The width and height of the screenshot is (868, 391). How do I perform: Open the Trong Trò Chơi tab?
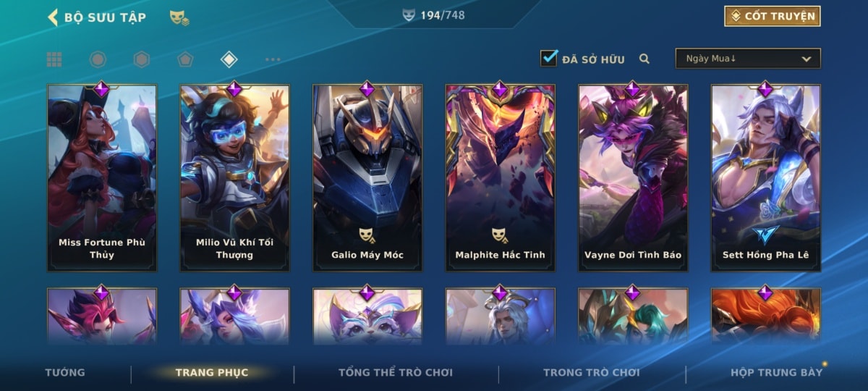[592, 372]
